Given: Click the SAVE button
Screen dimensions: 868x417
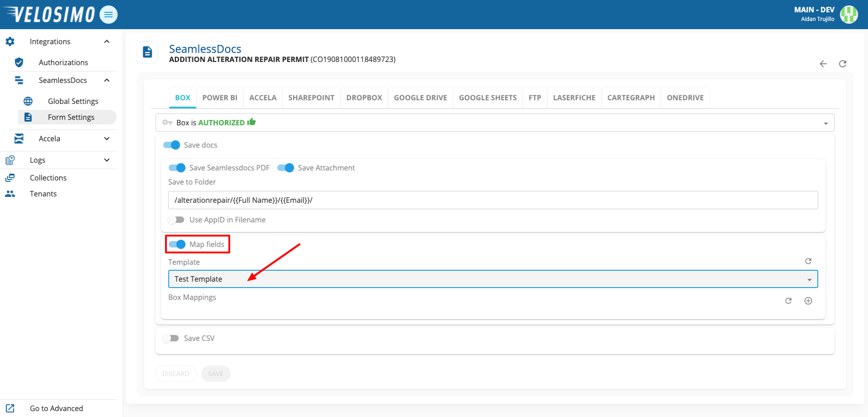Looking at the screenshot, I should point(216,374).
